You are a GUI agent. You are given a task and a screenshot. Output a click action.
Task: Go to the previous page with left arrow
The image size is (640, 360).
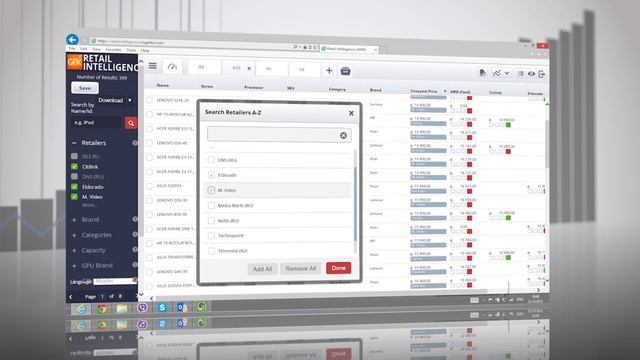click(x=71, y=297)
